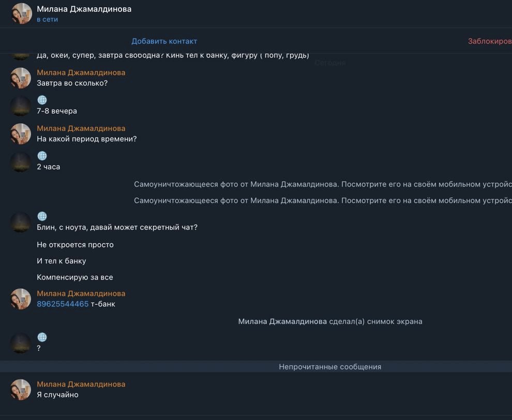This screenshot has height=420, width=512.
Task: Click globe icon above '7-8 вечера' message
Action: pos(42,100)
